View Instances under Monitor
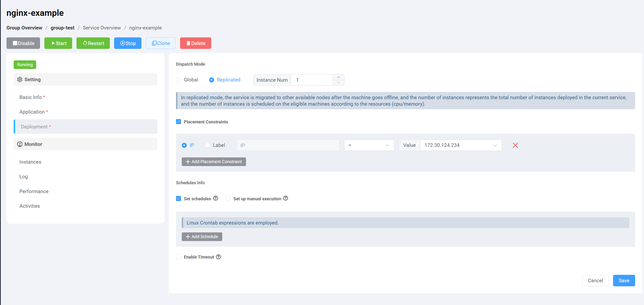644x305 pixels. click(86, 162)
